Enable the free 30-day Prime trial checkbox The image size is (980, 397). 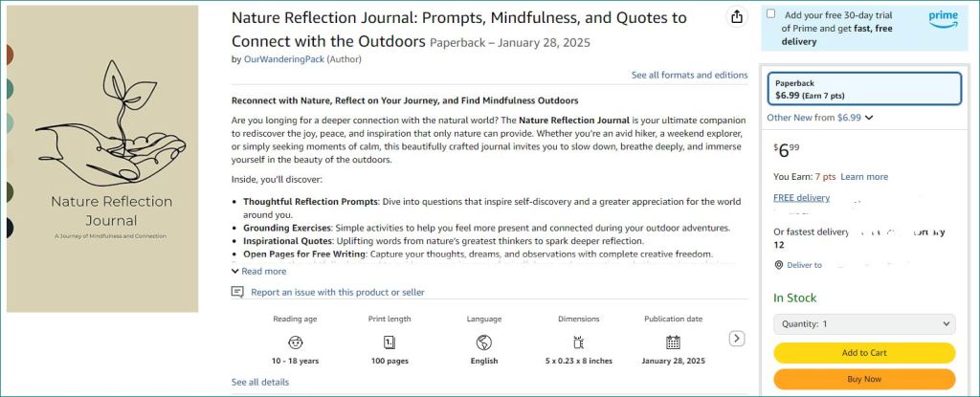click(x=771, y=14)
